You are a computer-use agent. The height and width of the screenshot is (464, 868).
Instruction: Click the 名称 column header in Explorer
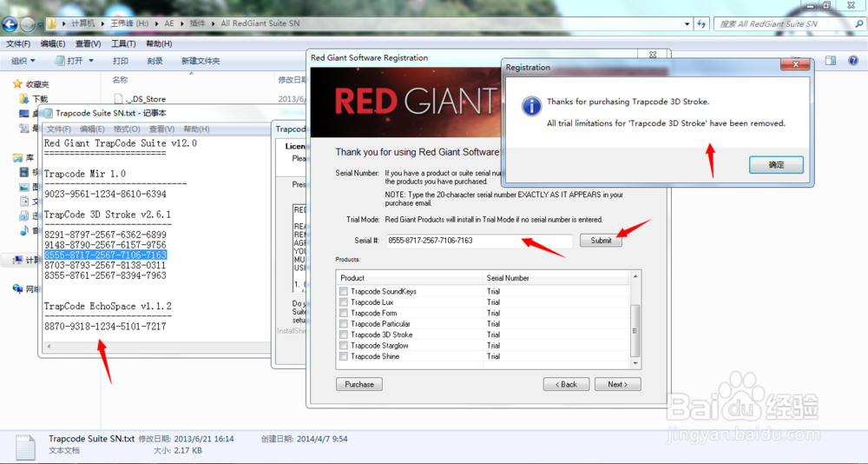point(120,80)
